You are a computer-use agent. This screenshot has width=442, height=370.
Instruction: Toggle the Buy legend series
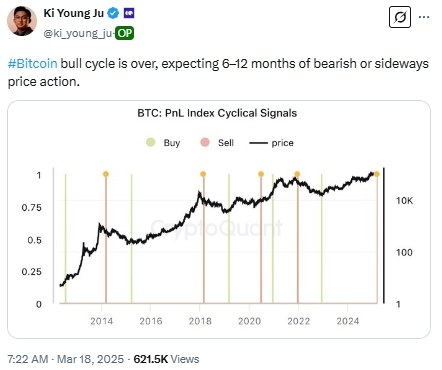point(163,143)
